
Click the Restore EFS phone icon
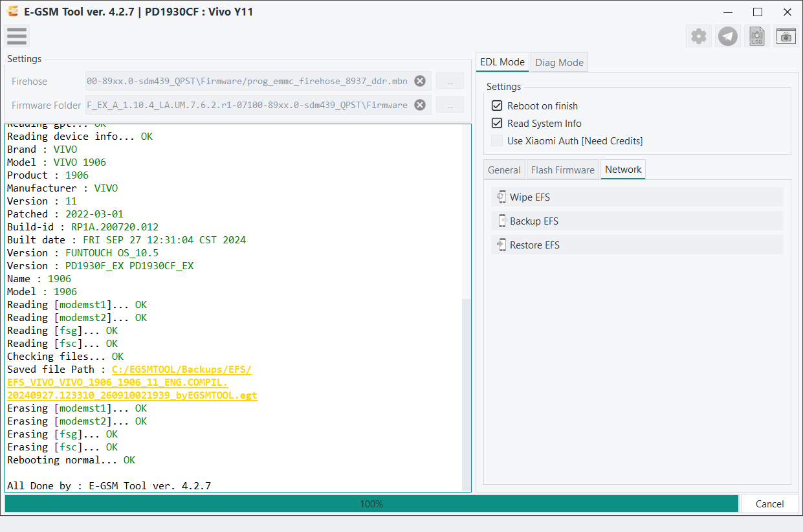click(x=501, y=245)
